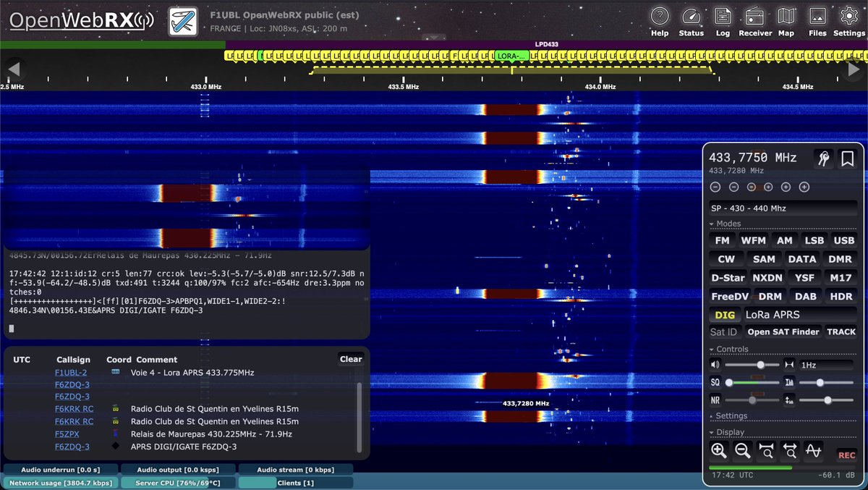Click the 433,7750 MHz frequency display
Viewport: 868px width, 490px height.
pos(752,158)
